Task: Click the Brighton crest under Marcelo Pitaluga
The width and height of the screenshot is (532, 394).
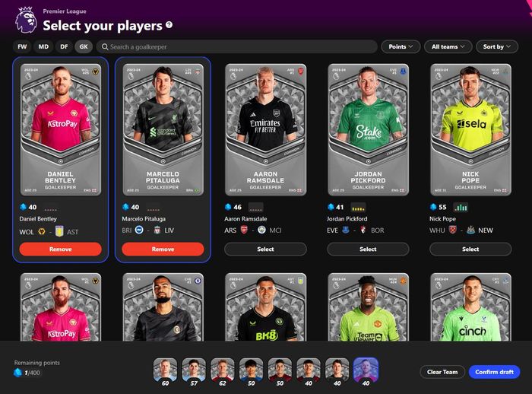Action: [139, 230]
